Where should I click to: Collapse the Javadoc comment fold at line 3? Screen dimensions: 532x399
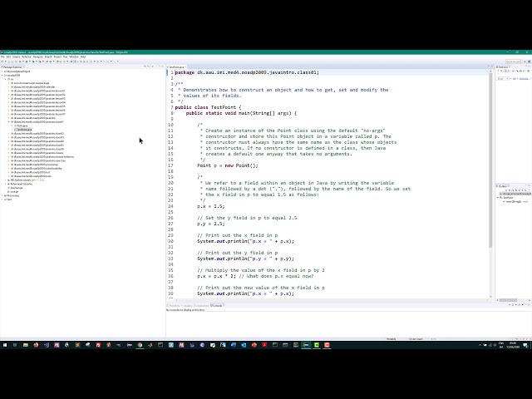174,84
